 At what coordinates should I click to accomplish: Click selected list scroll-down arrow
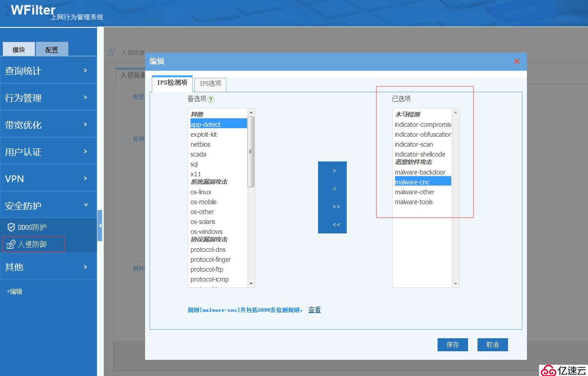(455, 284)
